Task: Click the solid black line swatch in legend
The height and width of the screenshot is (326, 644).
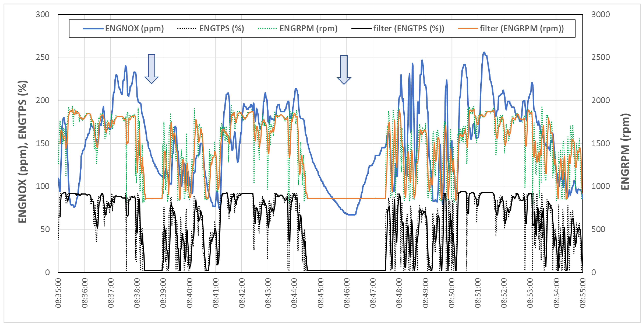Action: (x=361, y=29)
